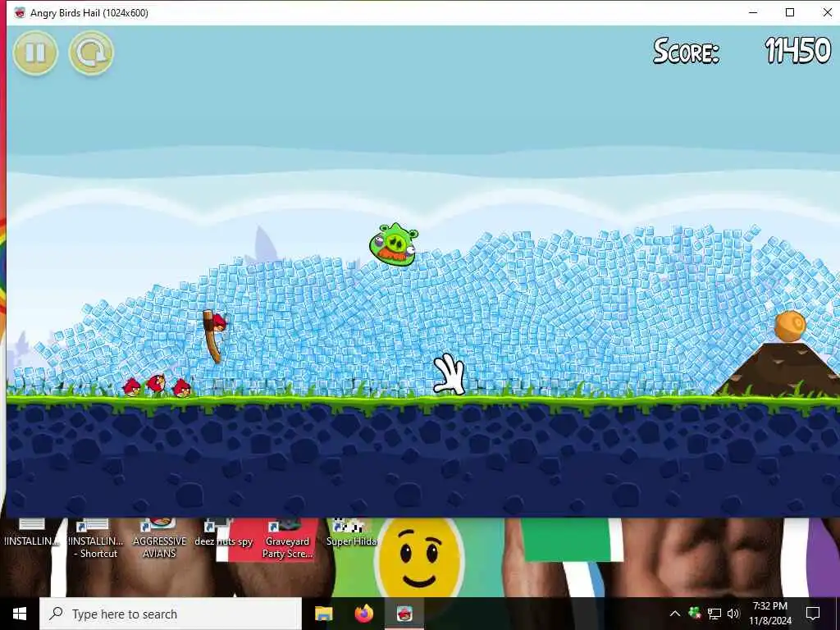The image size is (840, 630).
Task: Open the deez nuts spy desktop shortcut
Action: [x=223, y=533]
